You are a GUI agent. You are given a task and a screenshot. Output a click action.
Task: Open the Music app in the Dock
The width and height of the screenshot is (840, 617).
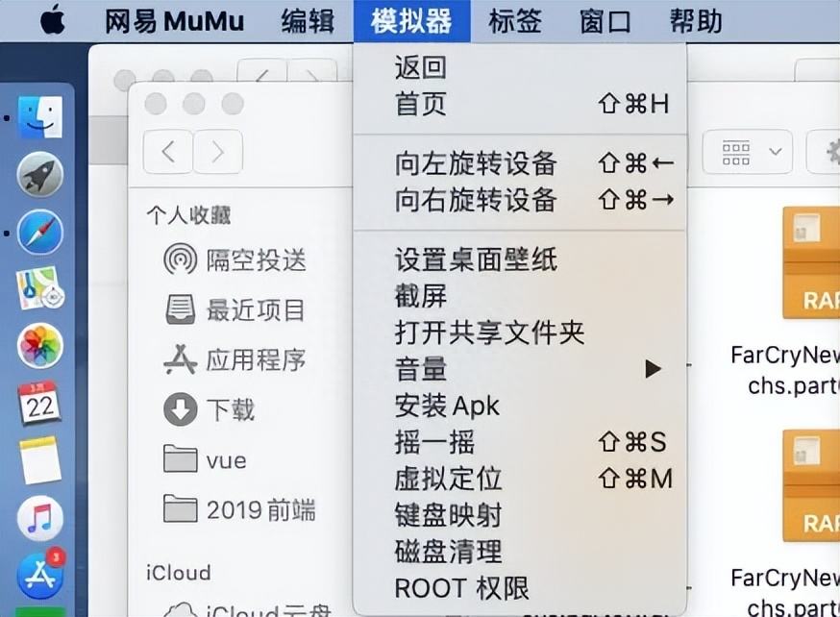[40, 519]
